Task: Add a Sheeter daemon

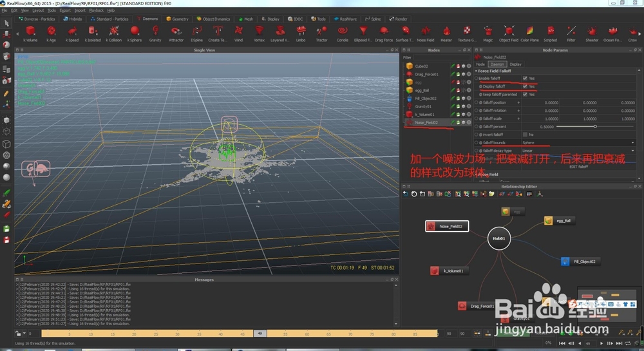Action: pos(592,34)
